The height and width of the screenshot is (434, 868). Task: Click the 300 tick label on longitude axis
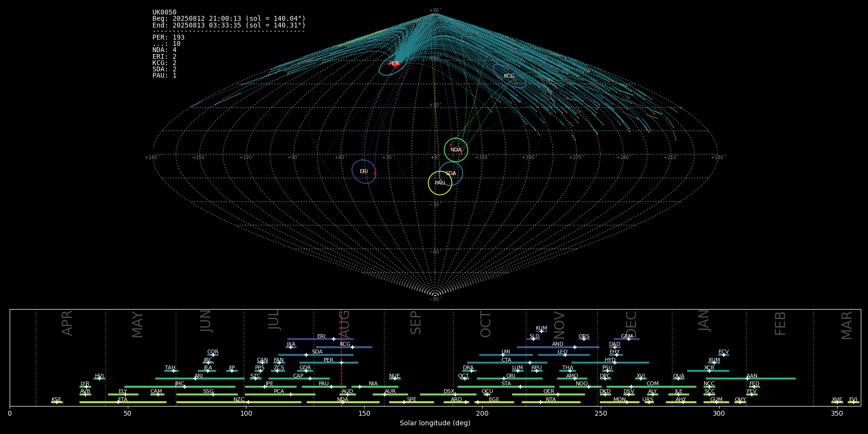[719, 413]
